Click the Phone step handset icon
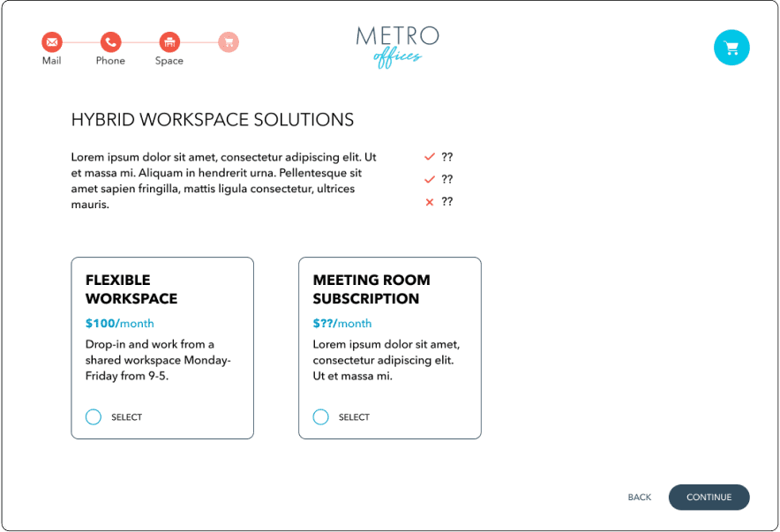Viewport: 780px width, 532px height. tap(110, 42)
